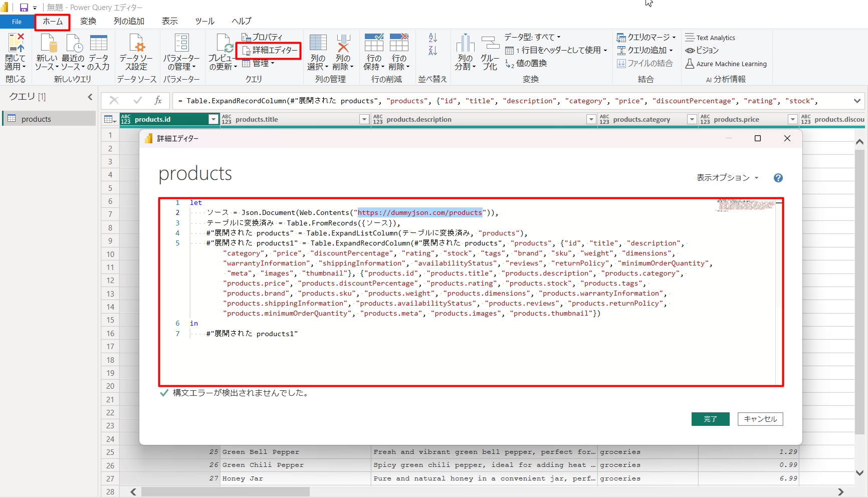Open the Add Column (列の追加) tab
The width and height of the screenshot is (868, 498).
pyautogui.click(x=129, y=21)
